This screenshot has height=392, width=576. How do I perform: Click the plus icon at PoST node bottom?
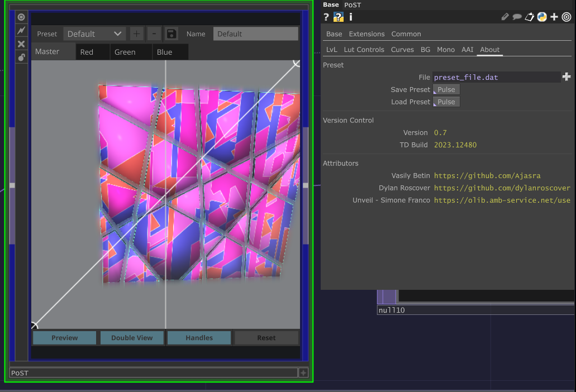point(303,373)
